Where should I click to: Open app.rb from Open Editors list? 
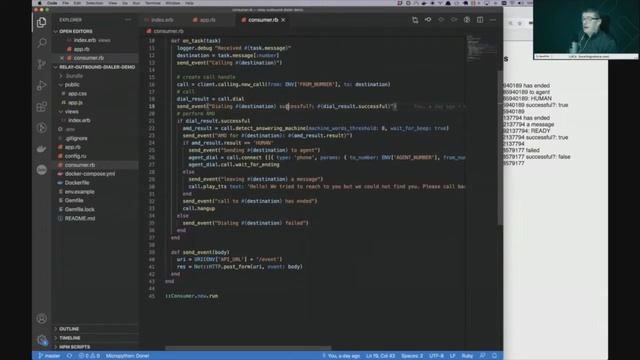(82, 49)
